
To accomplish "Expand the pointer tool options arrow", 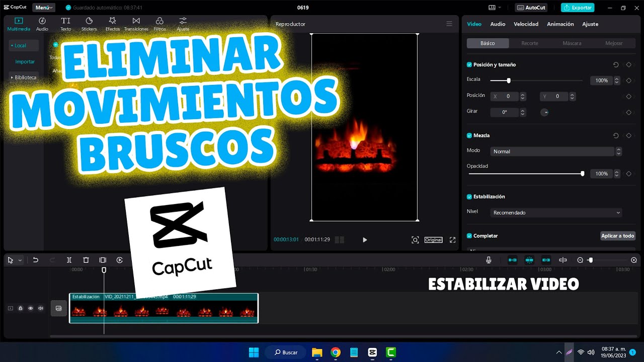I will 20,260.
